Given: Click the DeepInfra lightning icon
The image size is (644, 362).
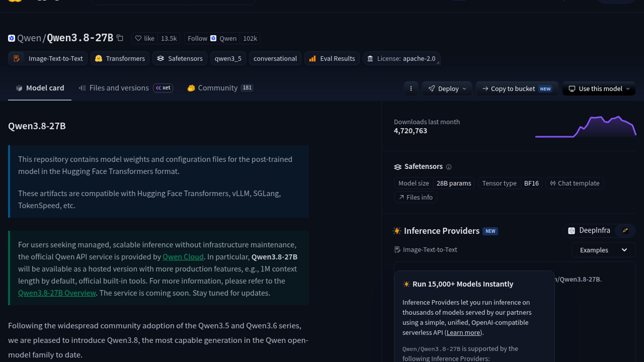Looking at the screenshot, I should [x=625, y=231].
